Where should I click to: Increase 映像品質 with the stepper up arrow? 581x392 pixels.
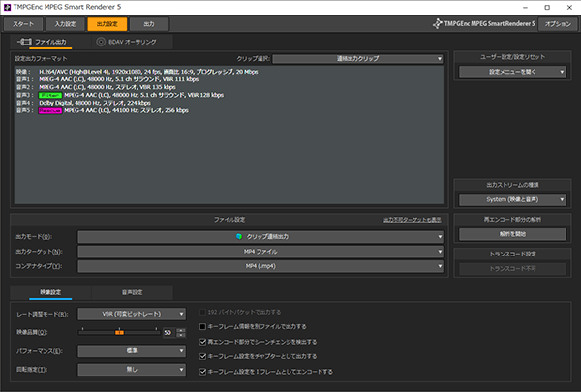coord(181,330)
